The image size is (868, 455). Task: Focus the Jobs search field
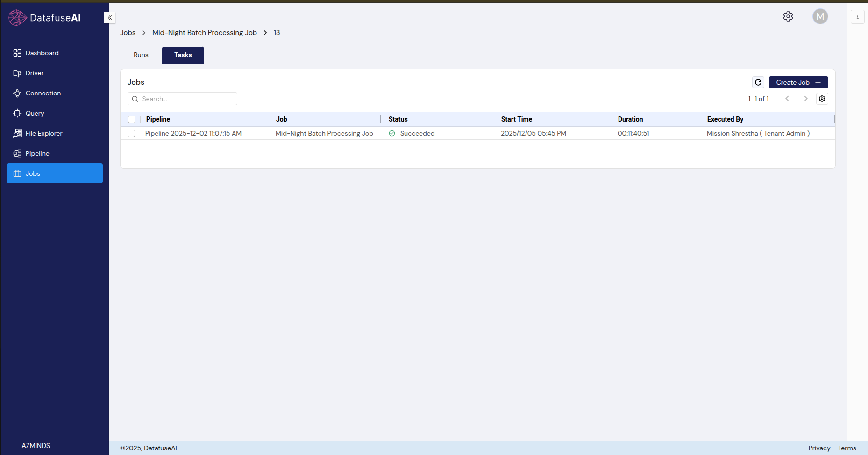click(187, 99)
